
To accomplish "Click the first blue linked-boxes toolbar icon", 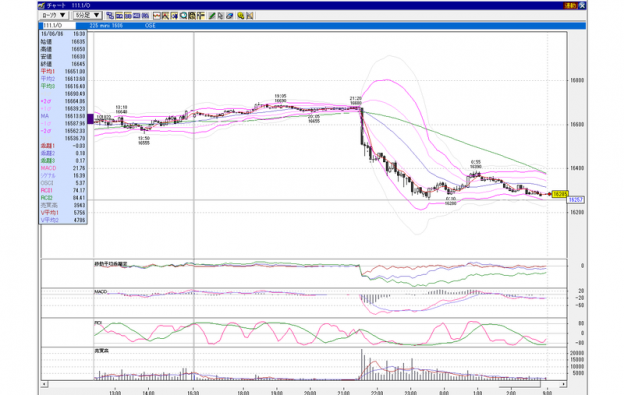I will click(x=110, y=16).
